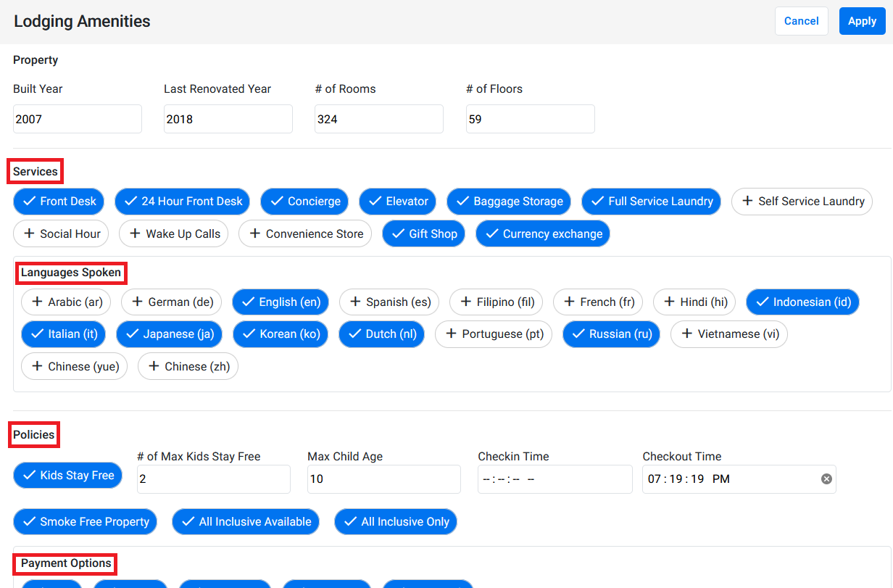Deselect the Front Desk service chip
This screenshot has height=588, width=893.
click(x=59, y=202)
